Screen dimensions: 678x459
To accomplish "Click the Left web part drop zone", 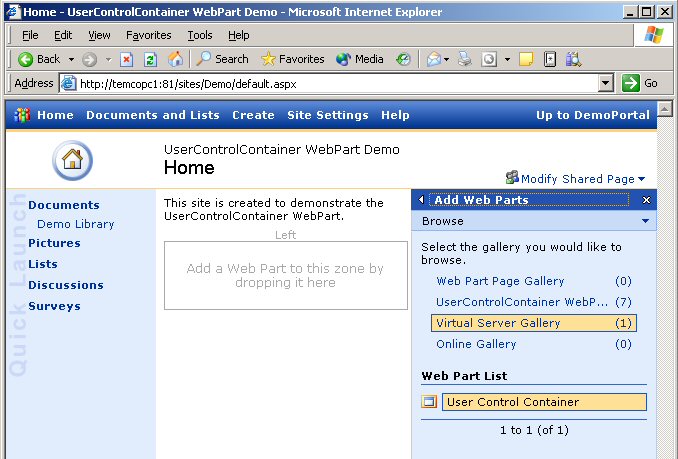I will pyautogui.click(x=285, y=275).
